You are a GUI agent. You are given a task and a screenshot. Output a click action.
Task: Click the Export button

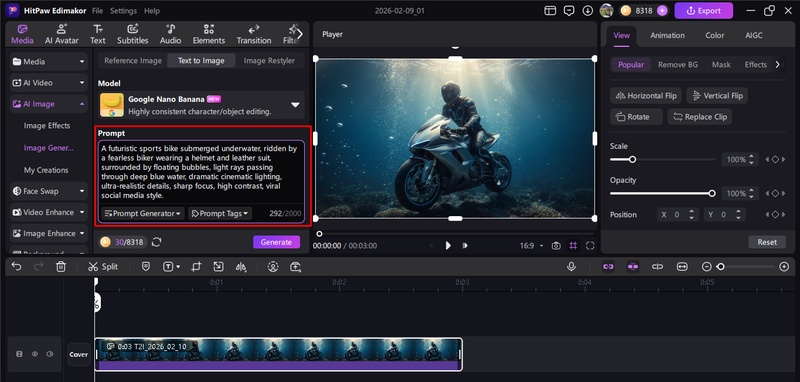click(x=704, y=11)
